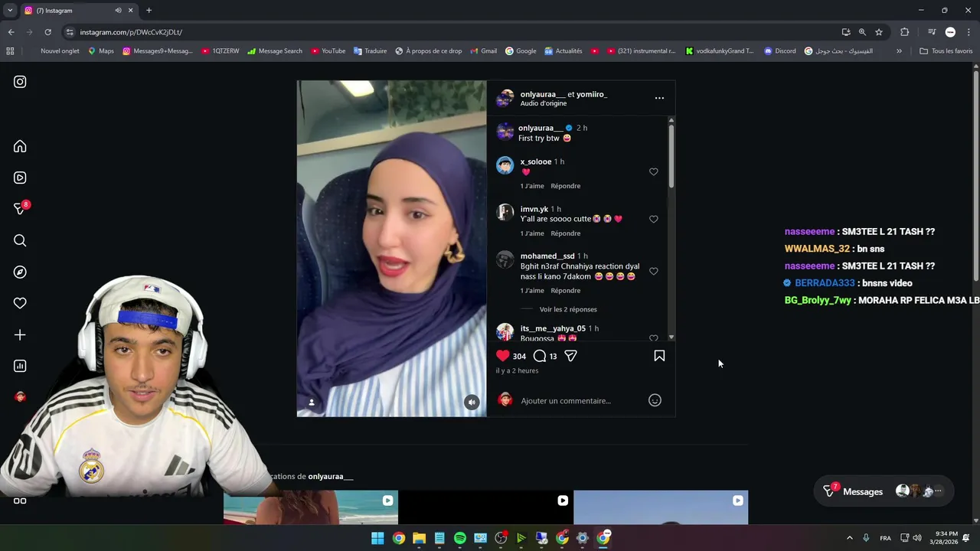This screenshot has width=980, height=551.
Task: Expand hidden bookmarks with double chevron
Action: pyautogui.click(x=899, y=51)
